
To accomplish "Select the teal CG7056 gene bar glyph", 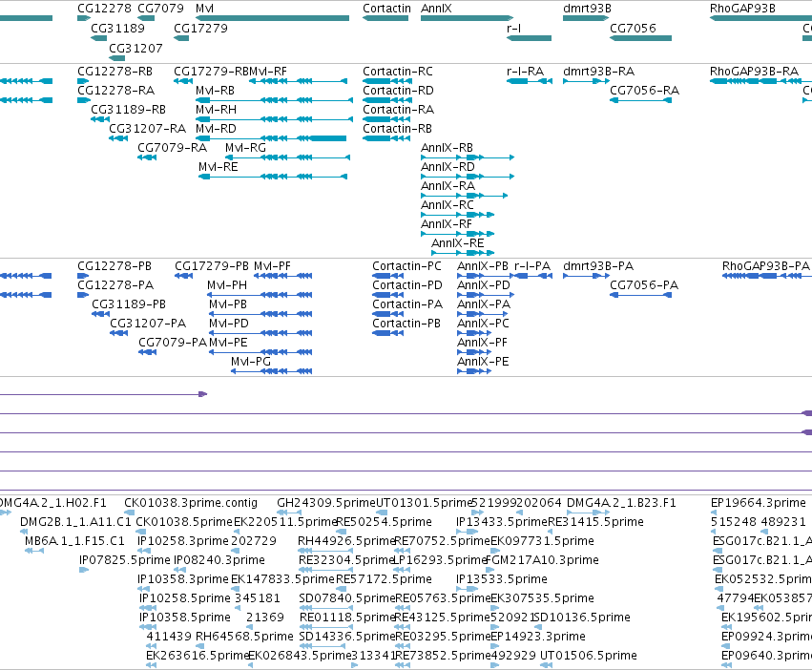I will click(x=640, y=38).
